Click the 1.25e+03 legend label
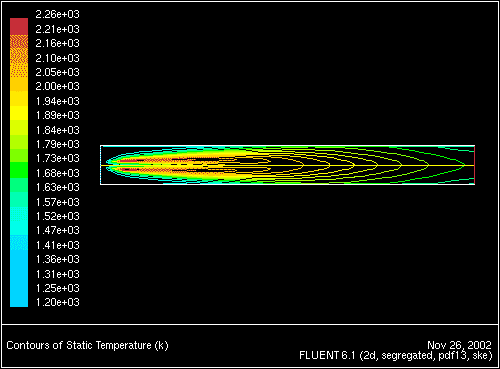Viewport: 500px width, 369px height. [x=57, y=288]
